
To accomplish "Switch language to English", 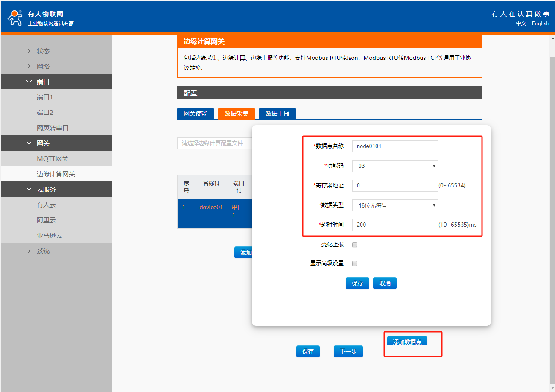I will (540, 23).
